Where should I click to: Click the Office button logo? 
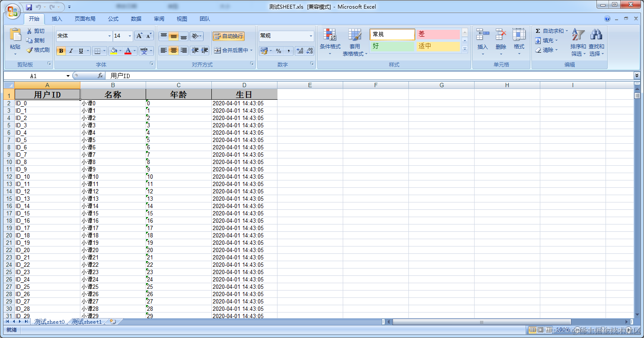click(12, 11)
